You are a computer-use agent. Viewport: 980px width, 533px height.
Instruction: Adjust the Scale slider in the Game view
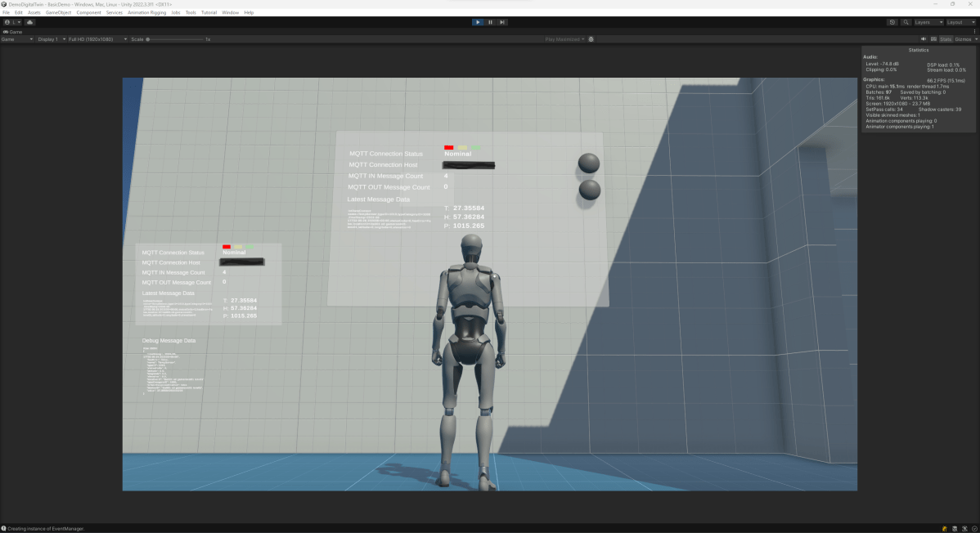pos(147,38)
